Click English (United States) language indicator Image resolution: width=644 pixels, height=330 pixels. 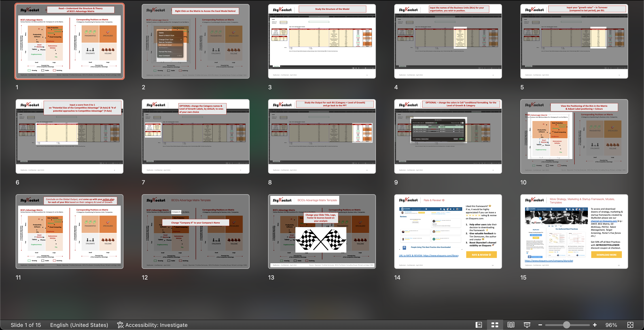click(79, 325)
